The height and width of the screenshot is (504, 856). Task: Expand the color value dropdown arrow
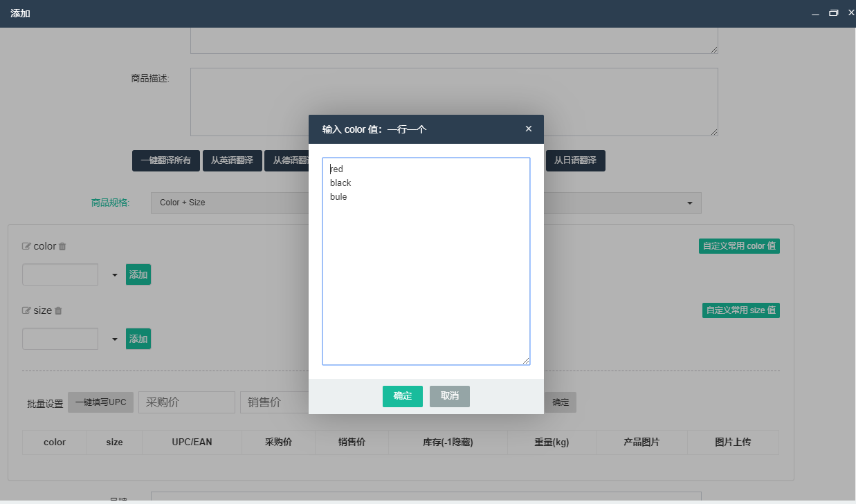115,275
